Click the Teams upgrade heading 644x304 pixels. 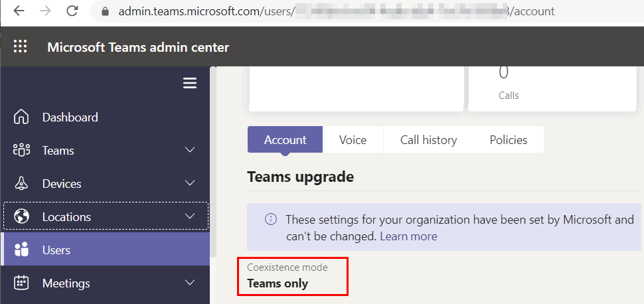300,177
